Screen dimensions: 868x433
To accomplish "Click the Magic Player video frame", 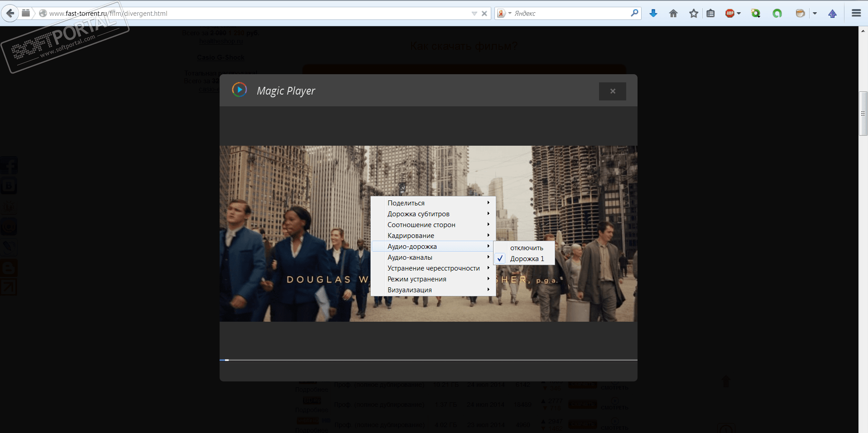I will tap(428, 233).
